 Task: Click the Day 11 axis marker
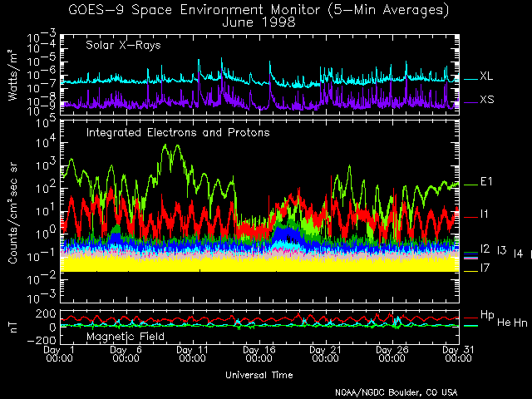click(191, 354)
